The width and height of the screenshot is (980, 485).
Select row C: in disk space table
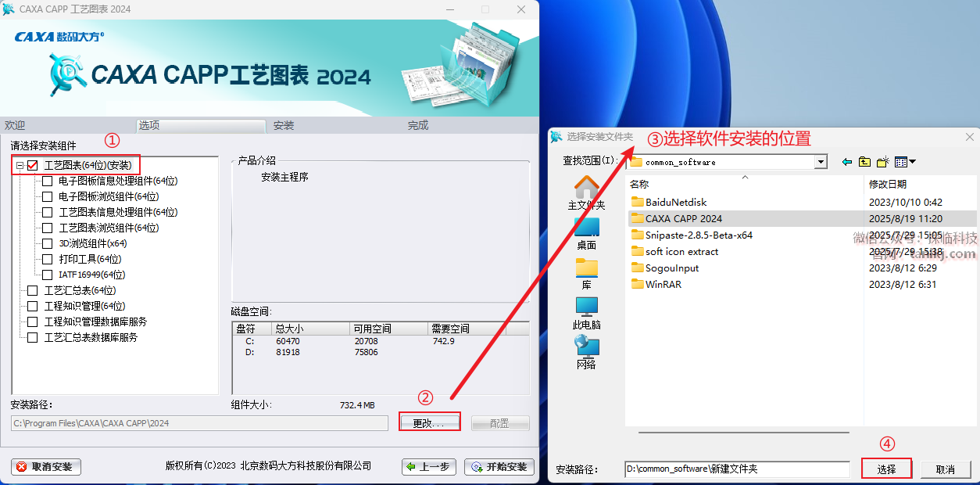click(x=380, y=341)
